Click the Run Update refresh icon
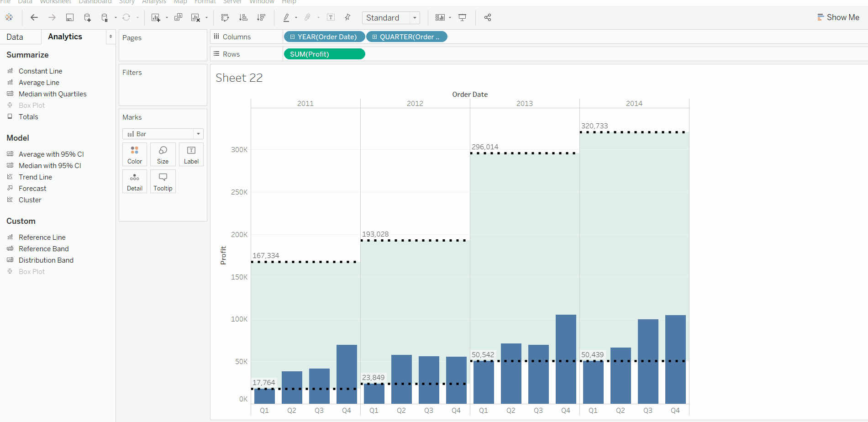The width and height of the screenshot is (868, 422). point(126,17)
